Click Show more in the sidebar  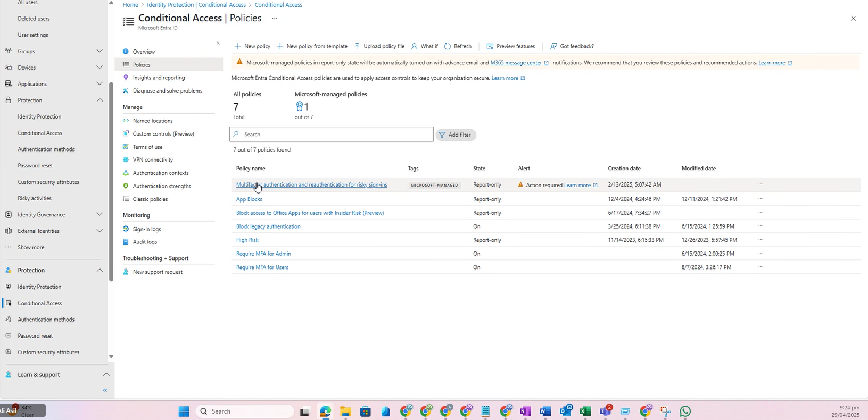pyautogui.click(x=31, y=247)
